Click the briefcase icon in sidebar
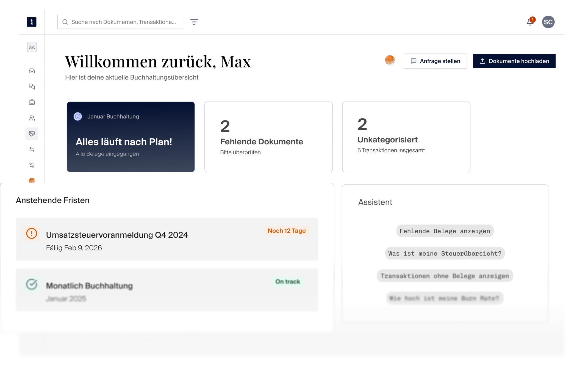The width and height of the screenshot is (588, 368). click(32, 102)
